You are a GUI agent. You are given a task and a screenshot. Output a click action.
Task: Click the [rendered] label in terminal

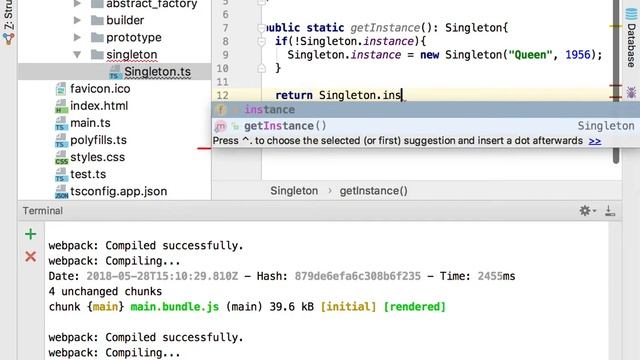pyautogui.click(x=415, y=307)
